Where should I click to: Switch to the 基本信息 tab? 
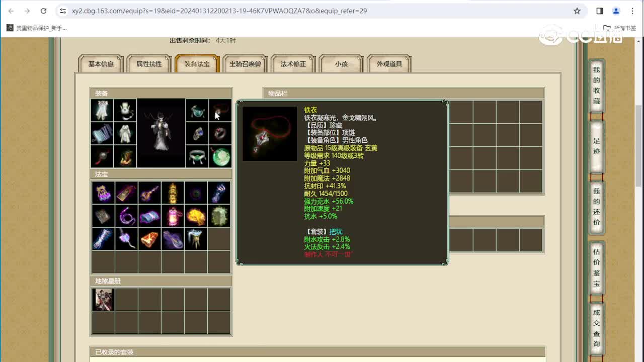[x=101, y=64]
